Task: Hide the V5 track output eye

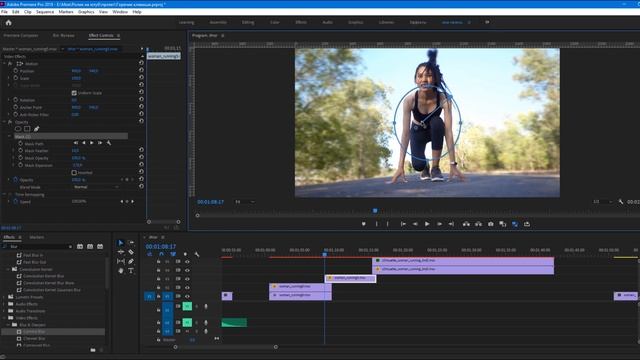Action: [187, 262]
